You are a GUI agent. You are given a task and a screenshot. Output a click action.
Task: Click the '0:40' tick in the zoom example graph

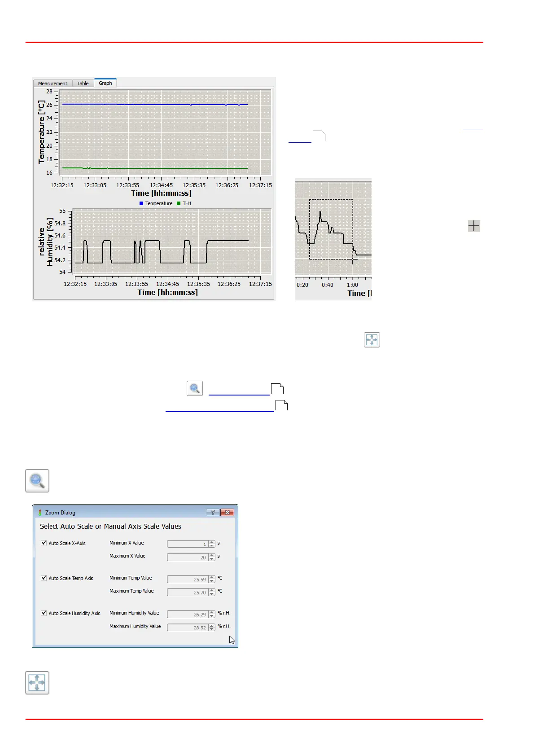[328, 285]
